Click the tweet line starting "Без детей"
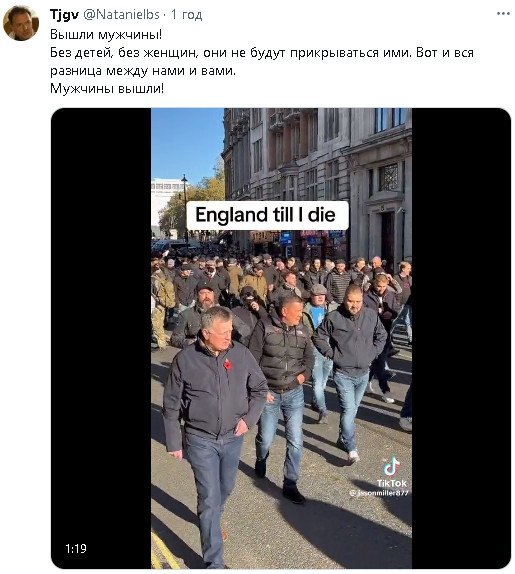The image size is (515, 574). [x=262, y=53]
